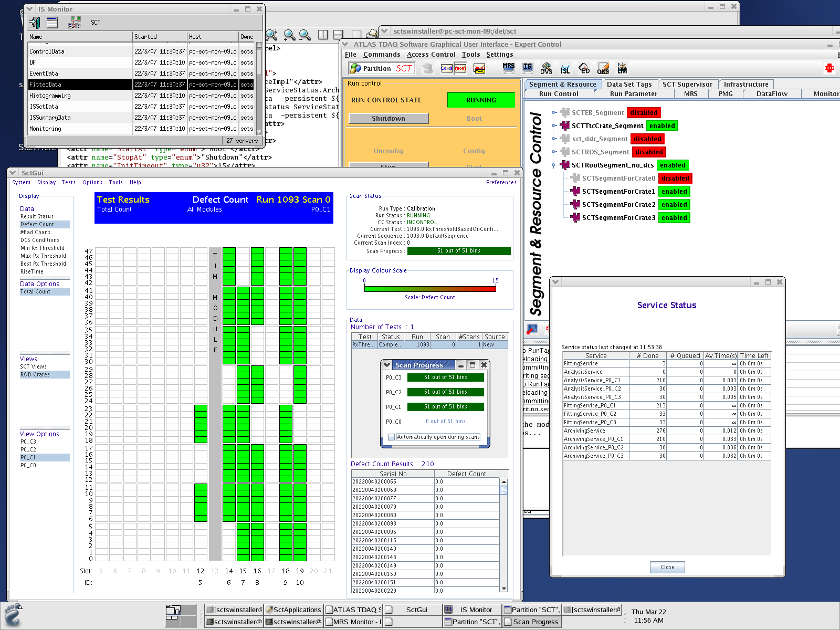Image resolution: width=840 pixels, height=630 pixels.
Task: Toggle the SCTSegmentForCrate0 disabled status
Action: coord(675,178)
